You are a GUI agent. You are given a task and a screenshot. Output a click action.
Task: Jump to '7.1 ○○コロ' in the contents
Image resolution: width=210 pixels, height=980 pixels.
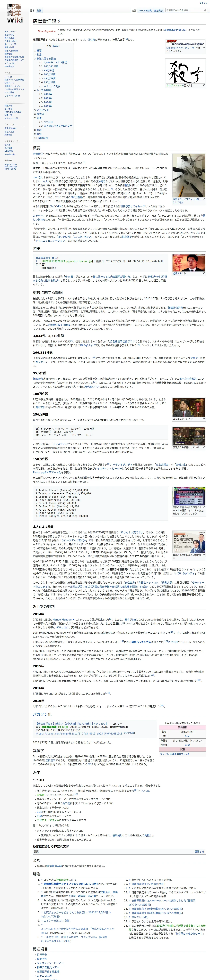(x=46, y=122)
